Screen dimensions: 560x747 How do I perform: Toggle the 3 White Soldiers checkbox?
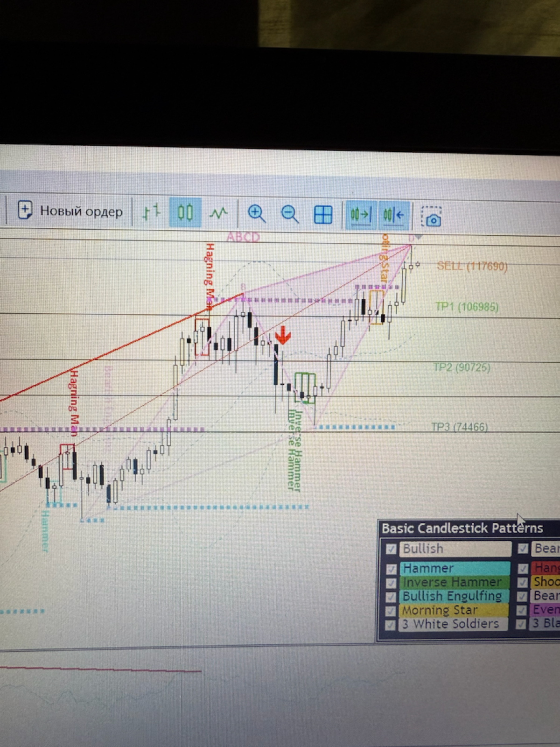[x=391, y=625]
